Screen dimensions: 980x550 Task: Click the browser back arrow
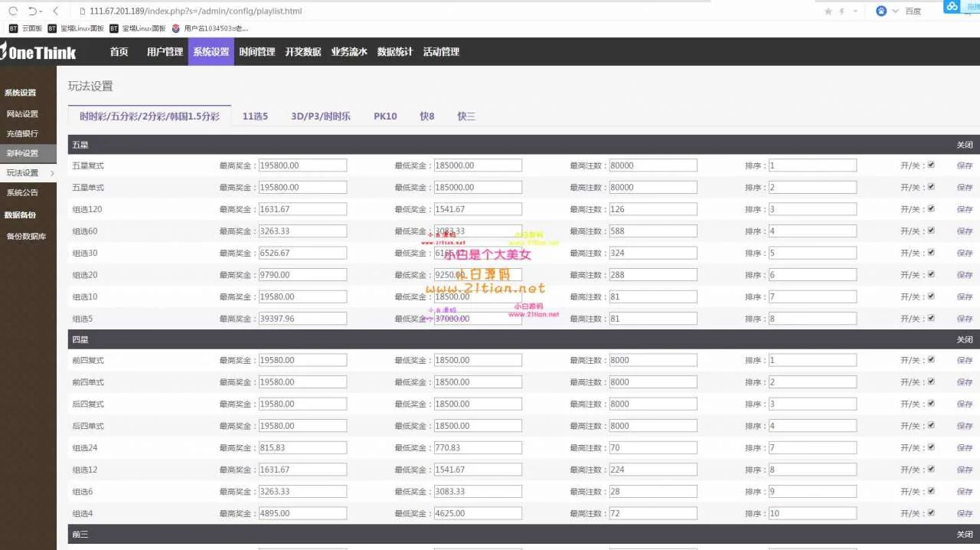pos(56,11)
